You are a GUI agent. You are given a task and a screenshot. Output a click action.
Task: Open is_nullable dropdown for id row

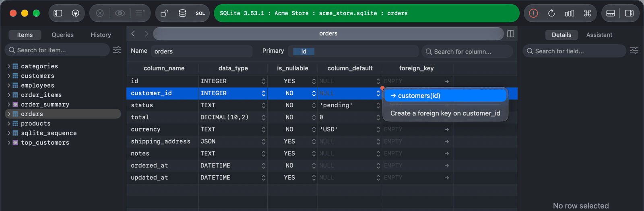[314, 81]
